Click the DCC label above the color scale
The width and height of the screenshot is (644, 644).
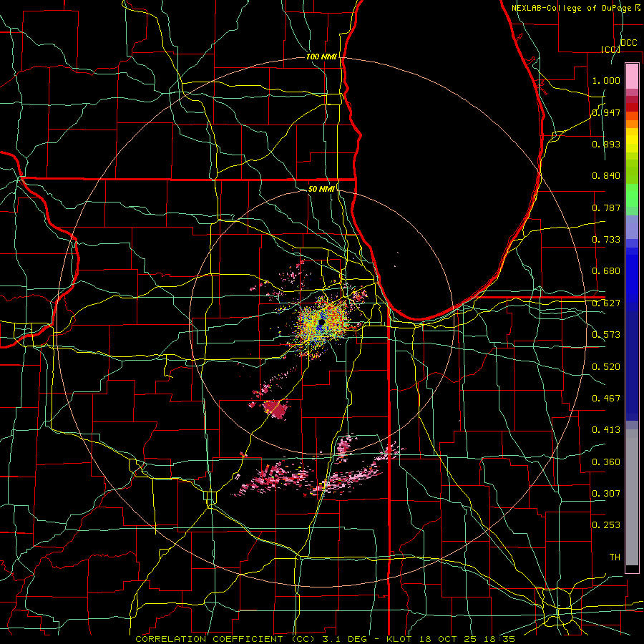tap(628, 43)
